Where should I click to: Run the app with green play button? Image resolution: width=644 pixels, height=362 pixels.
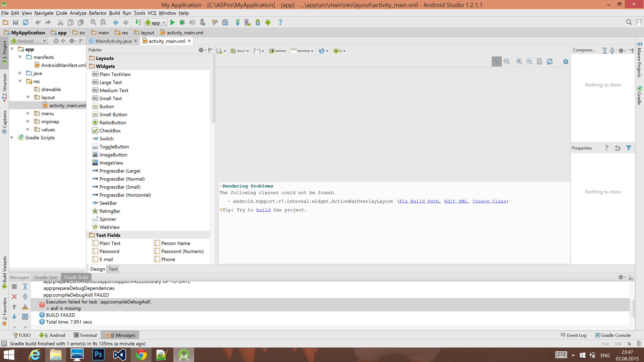click(172, 22)
